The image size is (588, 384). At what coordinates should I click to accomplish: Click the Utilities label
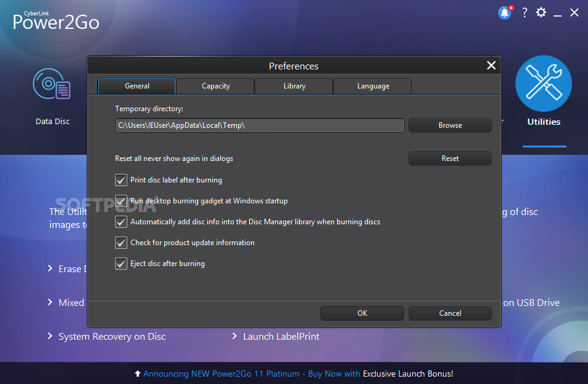coord(544,122)
